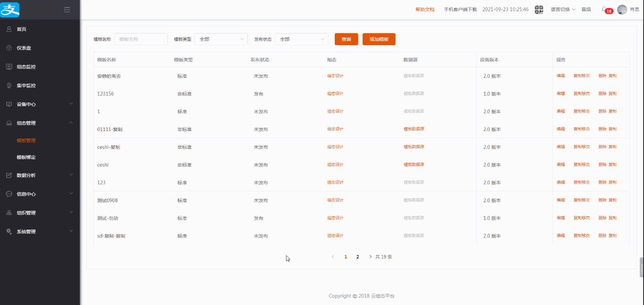This screenshot has width=644, height=305.
Task: Collapse the sidebar with the hamburger icon
Action: (x=67, y=9)
